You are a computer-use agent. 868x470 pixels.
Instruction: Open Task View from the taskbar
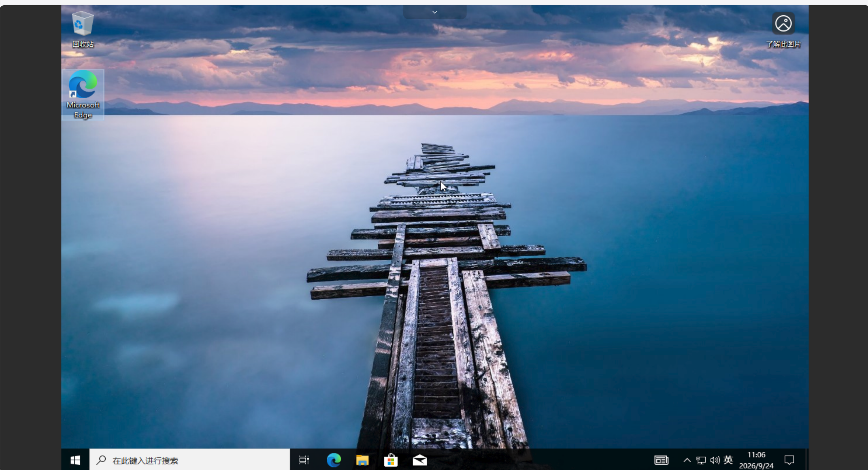(x=304, y=460)
